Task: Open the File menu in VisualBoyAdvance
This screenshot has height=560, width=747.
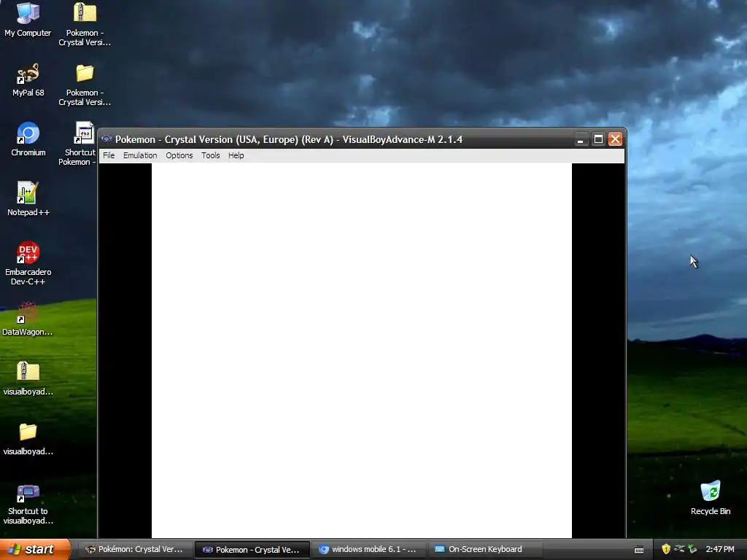Action: 109,155
